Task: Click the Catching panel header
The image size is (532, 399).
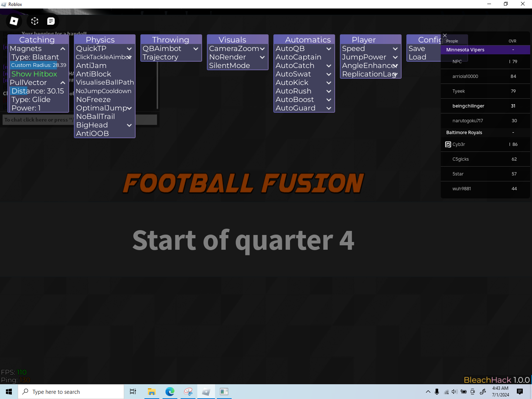Action: pyautogui.click(x=38, y=40)
